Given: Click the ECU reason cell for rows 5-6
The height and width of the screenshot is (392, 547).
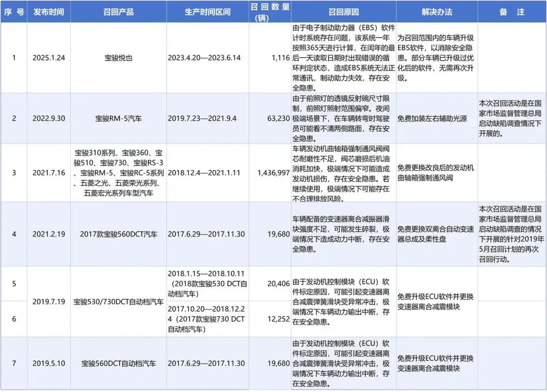Looking at the screenshot, I should coord(344,302).
